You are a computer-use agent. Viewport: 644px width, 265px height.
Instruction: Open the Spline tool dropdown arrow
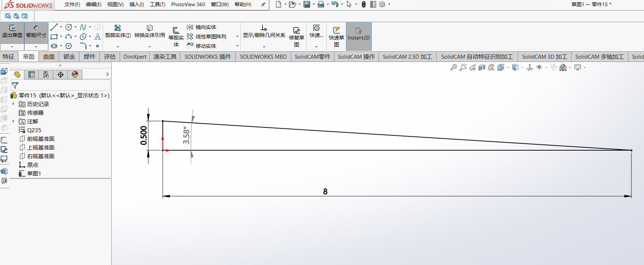tap(90, 27)
